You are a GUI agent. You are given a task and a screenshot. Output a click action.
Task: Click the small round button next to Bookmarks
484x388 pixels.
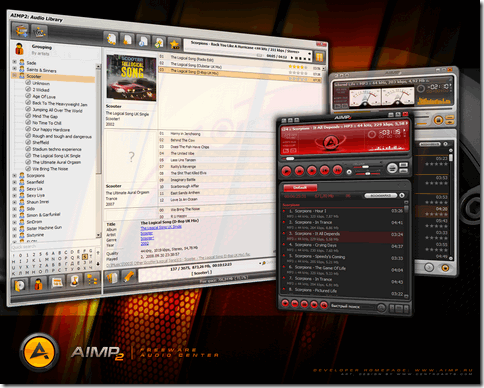pos(402,195)
